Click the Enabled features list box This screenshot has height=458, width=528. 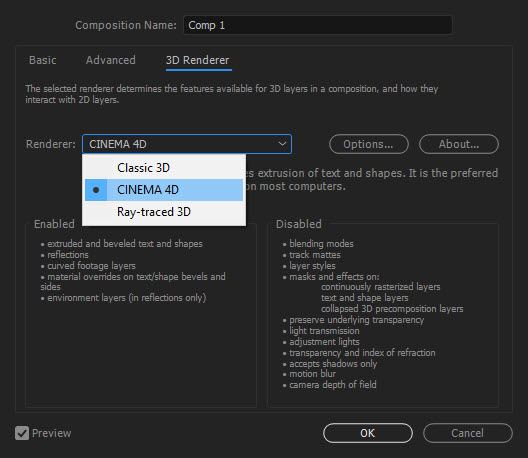[141, 316]
